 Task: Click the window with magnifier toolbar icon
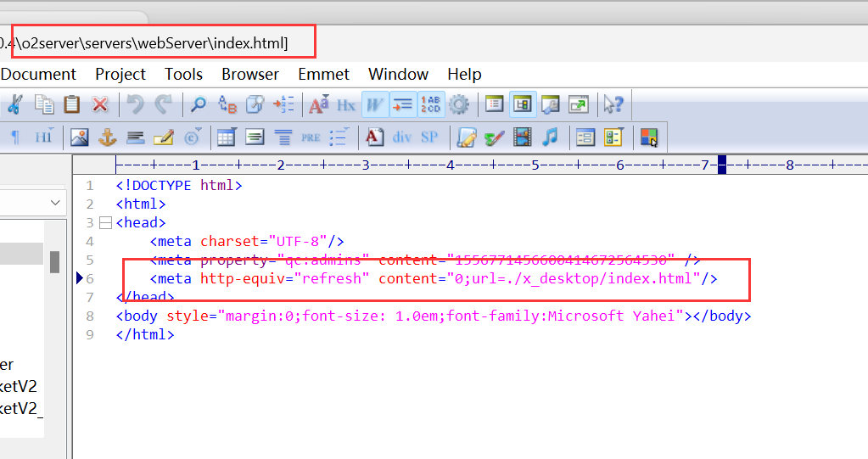(x=551, y=104)
